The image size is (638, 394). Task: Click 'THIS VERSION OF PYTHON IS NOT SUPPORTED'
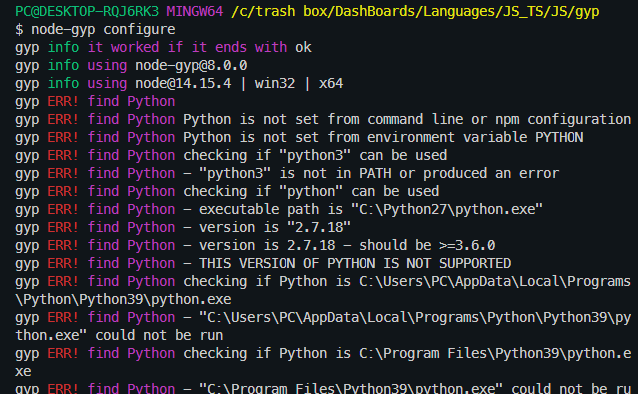355,263
